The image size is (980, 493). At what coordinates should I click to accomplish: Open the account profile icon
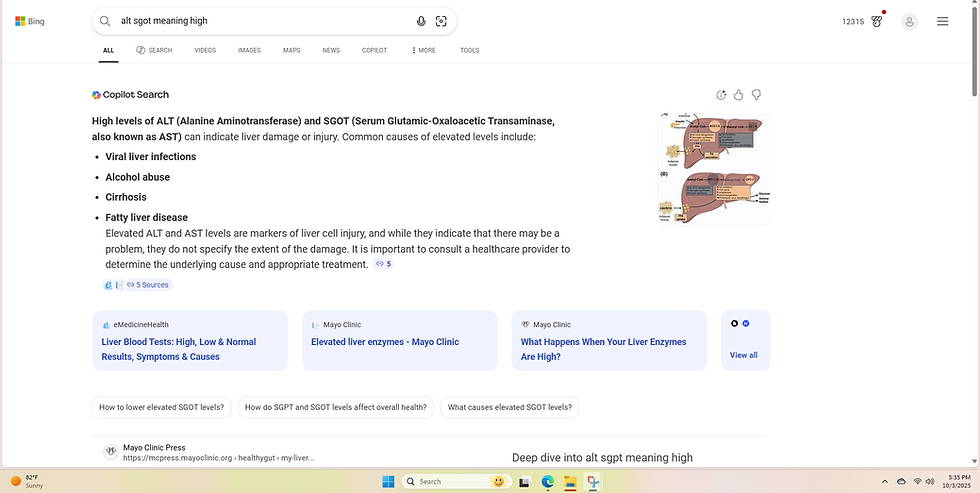coord(909,22)
